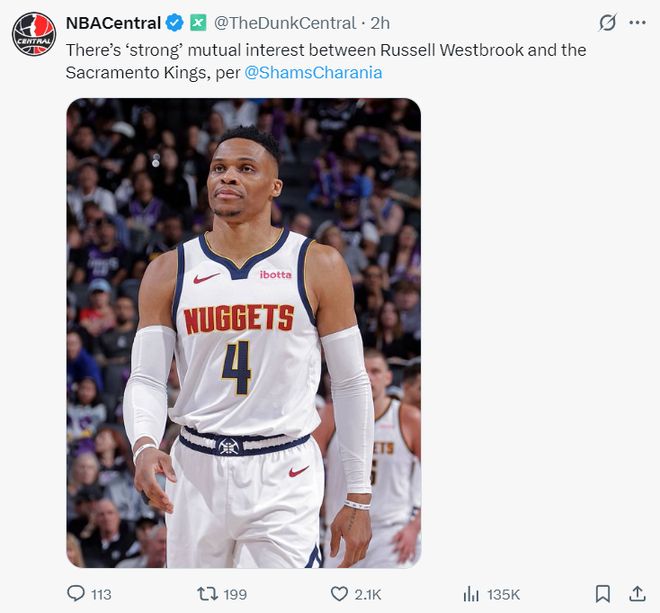Screen dimensions: 660x613
Task: Click the 135K views count
Action: [503, 595]
